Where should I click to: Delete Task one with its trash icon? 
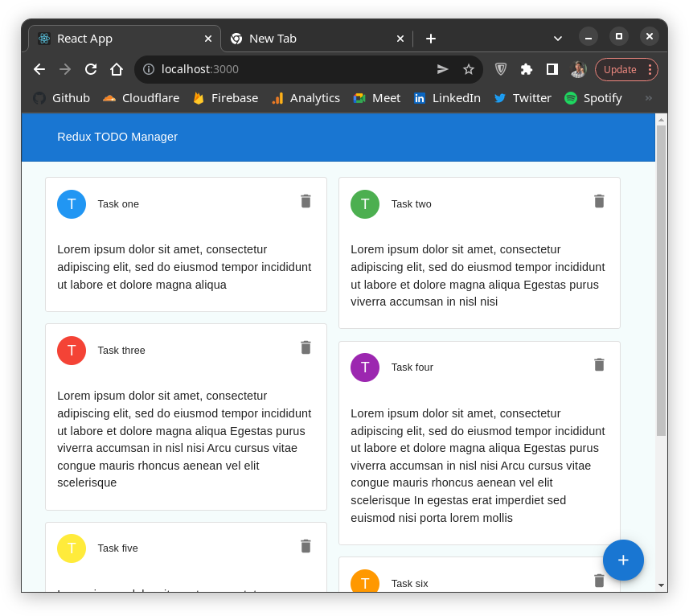point(306,201)
